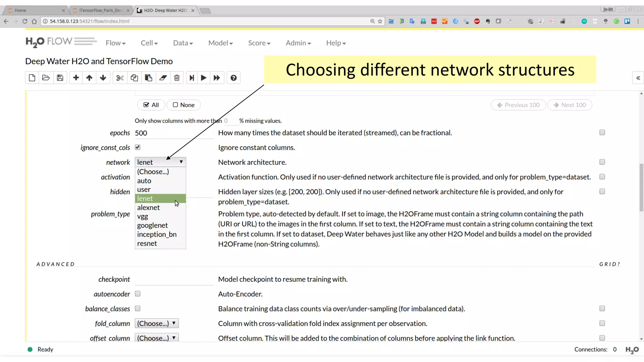Open assist with question mark icon
This screenshot has height=362, width=644.
(x=233, y=78)
